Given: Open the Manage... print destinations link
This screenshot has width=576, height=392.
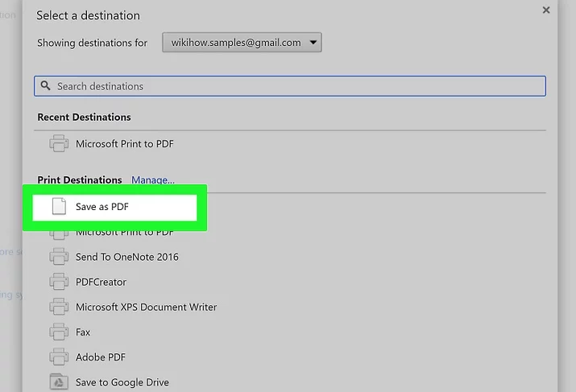Looking at the screenshot, I should pos(153,179).
